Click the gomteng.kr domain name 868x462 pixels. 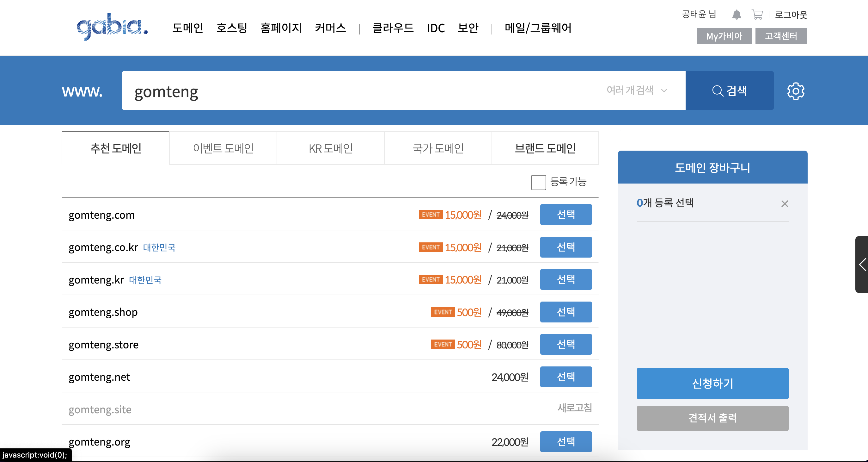(x=96, y=280)
